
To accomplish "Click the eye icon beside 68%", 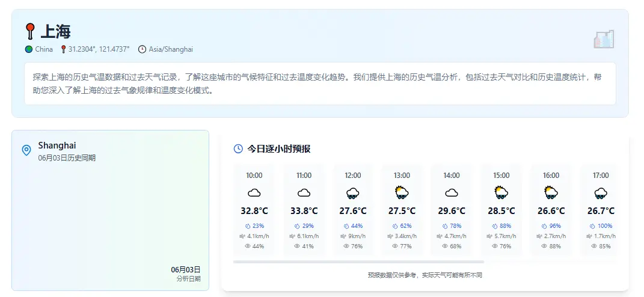I will [x=445, y=246].
